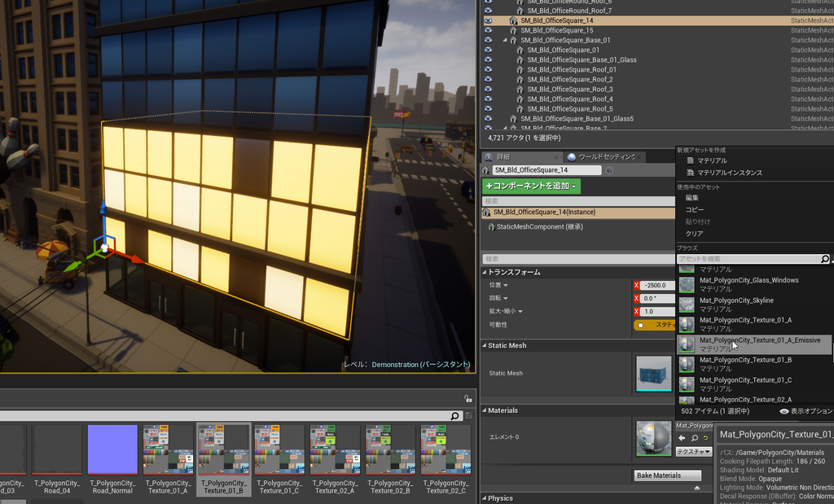This screenshot has height=504, width=834.
Task: Click the browse-to-asset magnifier icon in Materials
Action: [694, 438]
